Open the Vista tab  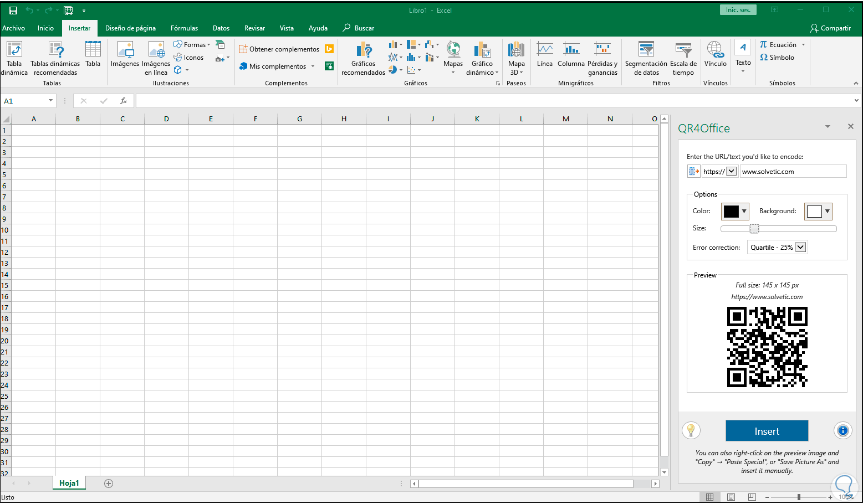pyautogui.click(x=287, y=28)
